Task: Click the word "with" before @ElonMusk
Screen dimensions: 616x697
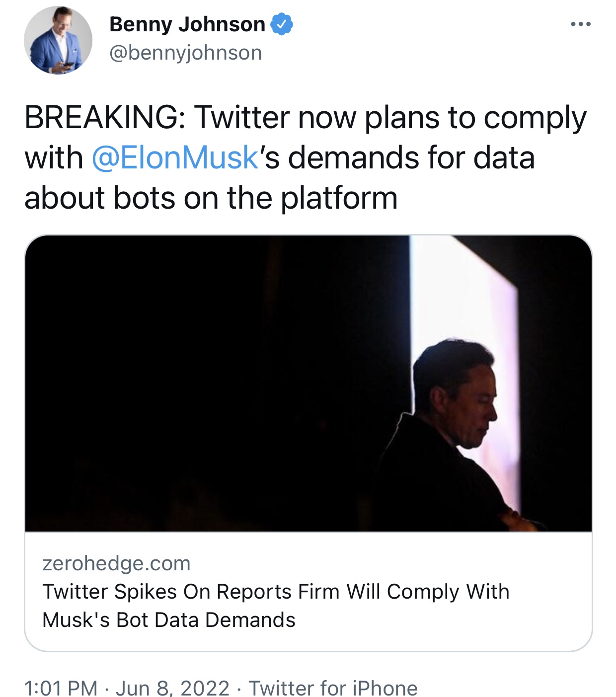Action: click(54, 158)
